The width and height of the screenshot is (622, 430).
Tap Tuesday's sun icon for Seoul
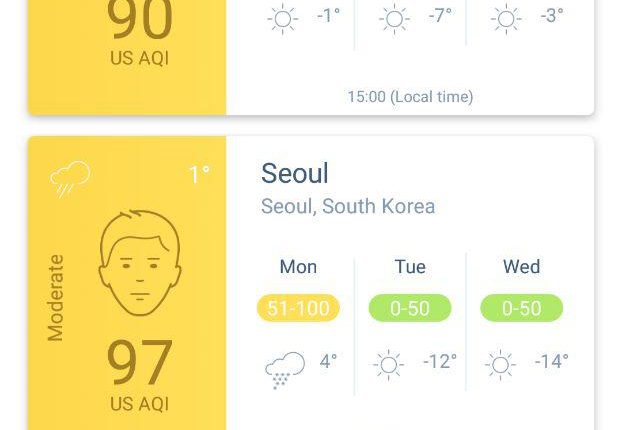point(389,365)
